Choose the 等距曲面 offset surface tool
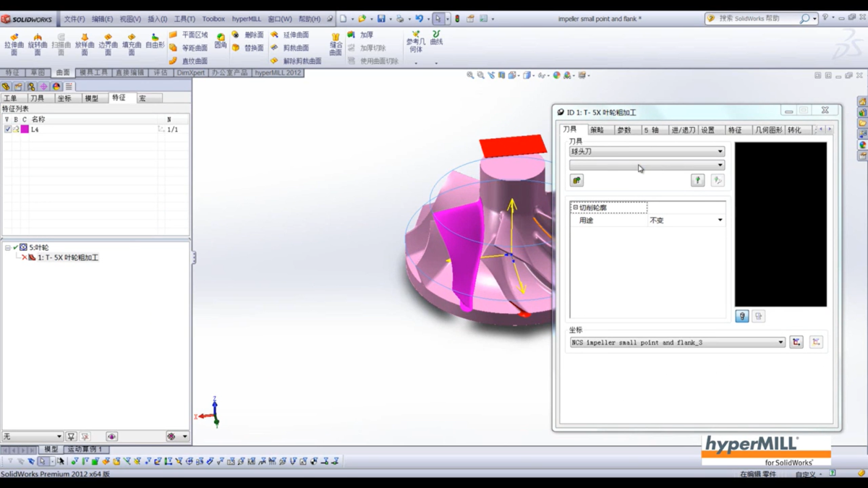 click(x=188, y=48)
